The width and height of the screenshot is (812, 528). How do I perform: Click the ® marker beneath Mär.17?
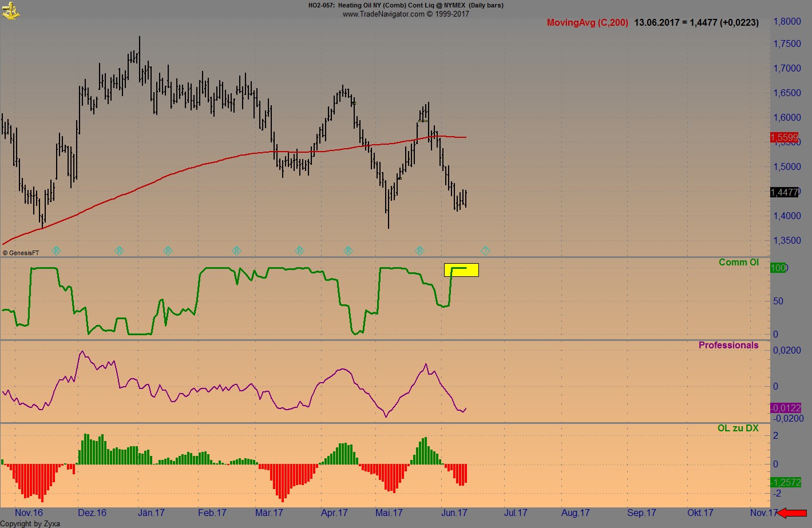(x=236, y=250)
